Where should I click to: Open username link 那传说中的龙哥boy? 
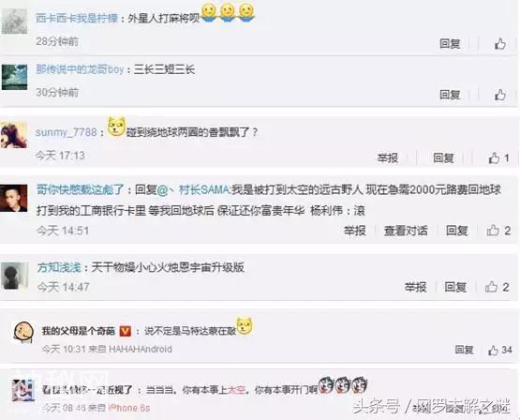click(x=80, y=69)
